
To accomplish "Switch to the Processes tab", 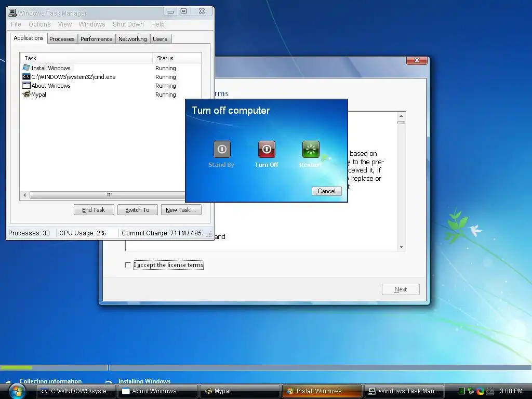I will click(62, 39).
